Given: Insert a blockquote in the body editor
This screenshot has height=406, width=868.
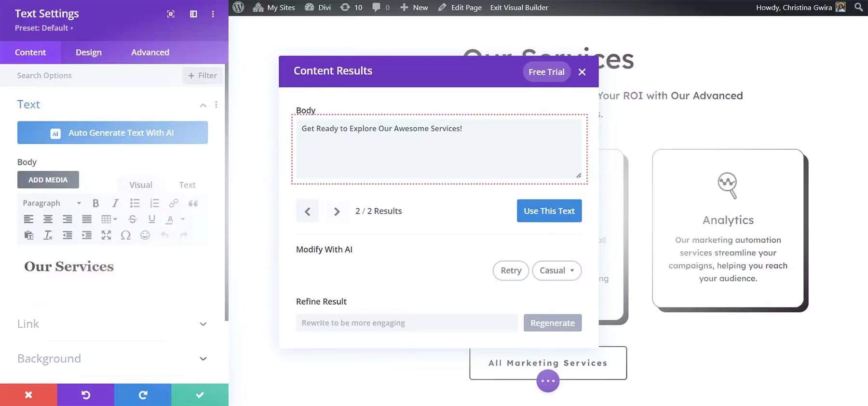Looking at the screenshot, I should click(193, 203).
